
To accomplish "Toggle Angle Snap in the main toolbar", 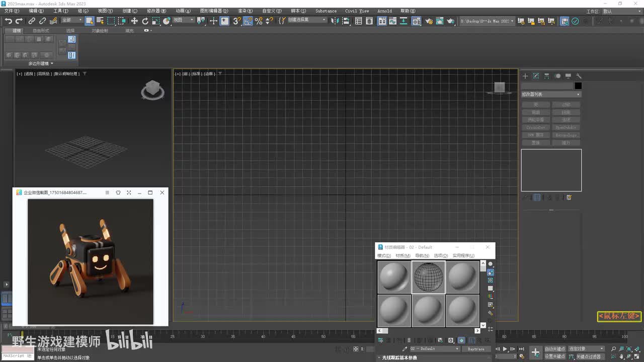I will pyautogui.click(x=248, y=21).
